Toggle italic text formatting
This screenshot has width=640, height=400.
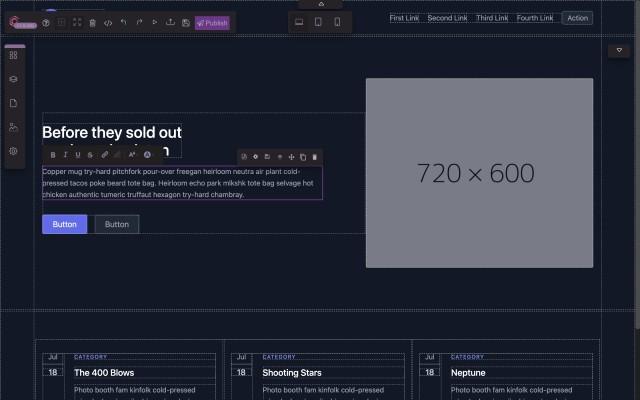tap(66, 155)
